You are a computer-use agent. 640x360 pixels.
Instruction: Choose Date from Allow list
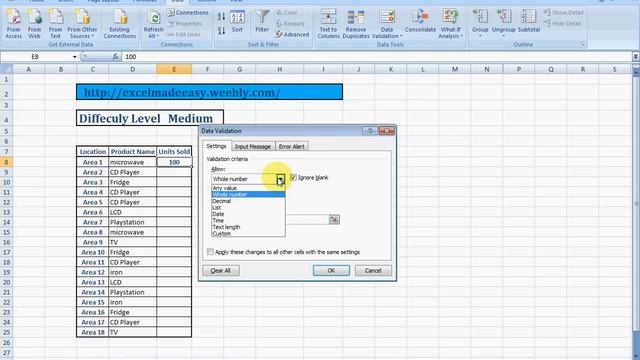point(248,214)
